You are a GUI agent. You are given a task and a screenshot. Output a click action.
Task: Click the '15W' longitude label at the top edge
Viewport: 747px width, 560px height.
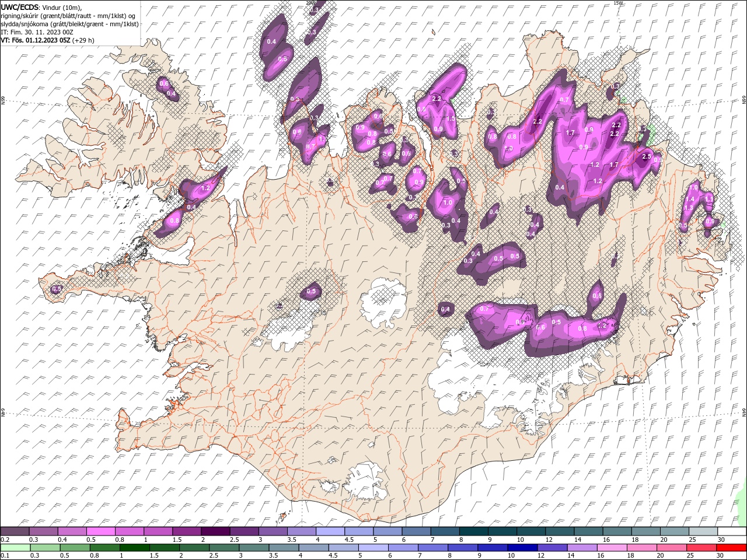tap(618, 3)
